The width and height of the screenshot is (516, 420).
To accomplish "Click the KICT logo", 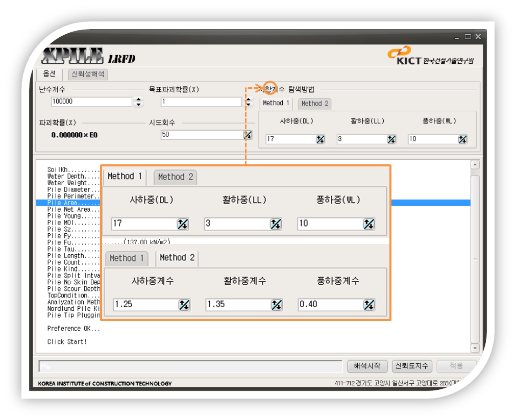I will click(x=431, y=56).
